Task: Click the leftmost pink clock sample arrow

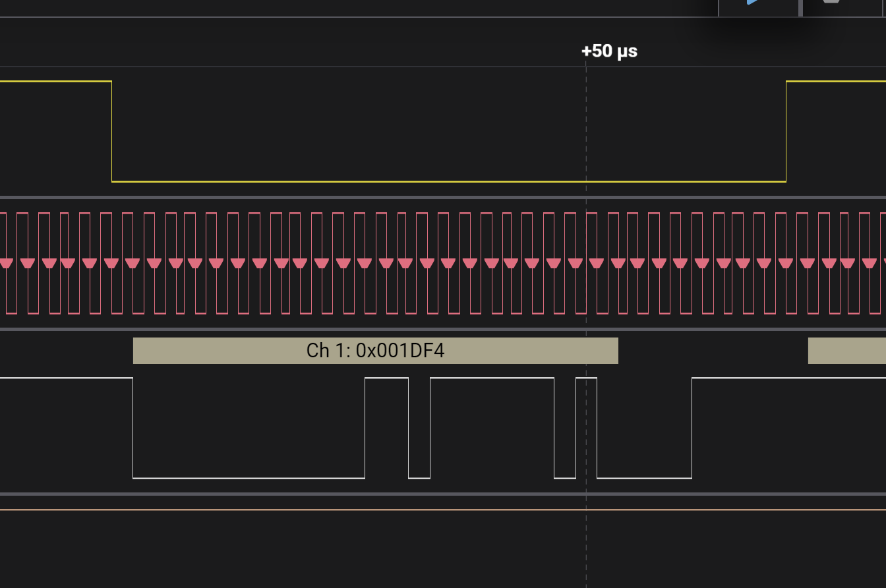Action: point(6,264)
